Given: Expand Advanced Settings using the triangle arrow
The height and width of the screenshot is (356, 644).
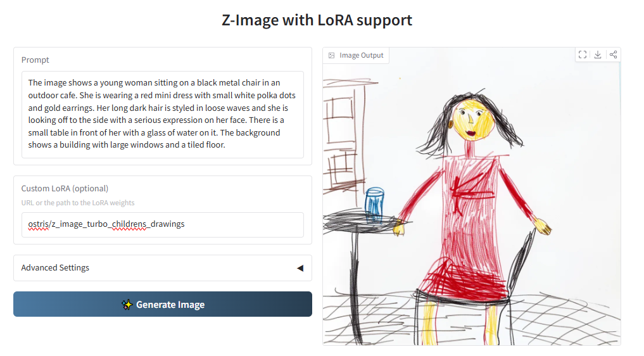Looking at the screenshot, I should [300, 268].
